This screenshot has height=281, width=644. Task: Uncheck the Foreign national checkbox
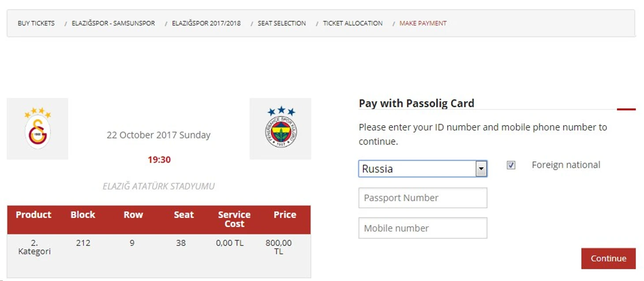[511, 165]
